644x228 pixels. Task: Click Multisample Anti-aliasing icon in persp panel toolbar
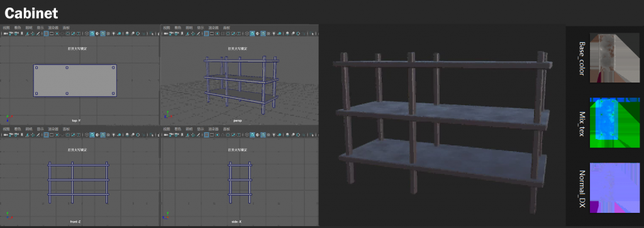click(298, 34)
